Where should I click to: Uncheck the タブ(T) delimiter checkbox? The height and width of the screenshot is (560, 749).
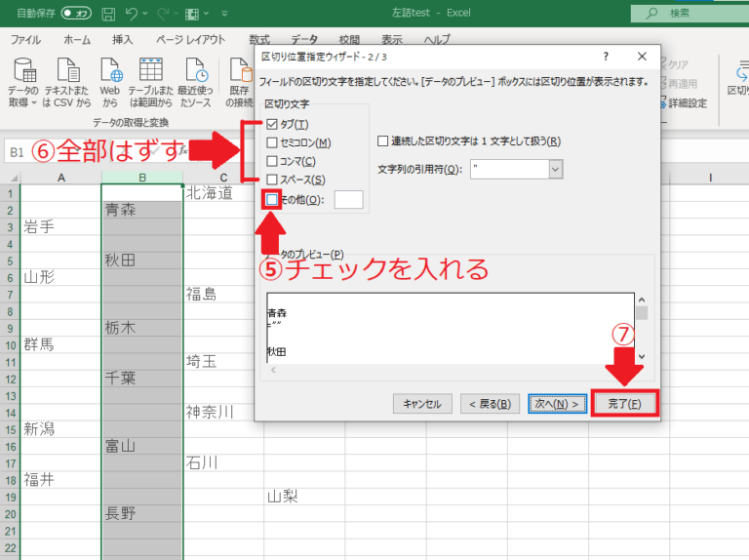[272, 124]
